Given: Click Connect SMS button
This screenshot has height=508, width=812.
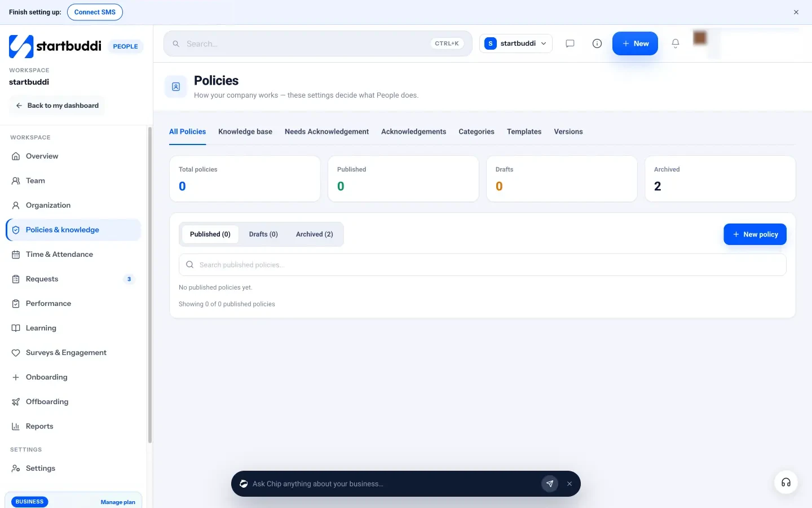Looking at the screenshot, I should (x=95, y=12).
